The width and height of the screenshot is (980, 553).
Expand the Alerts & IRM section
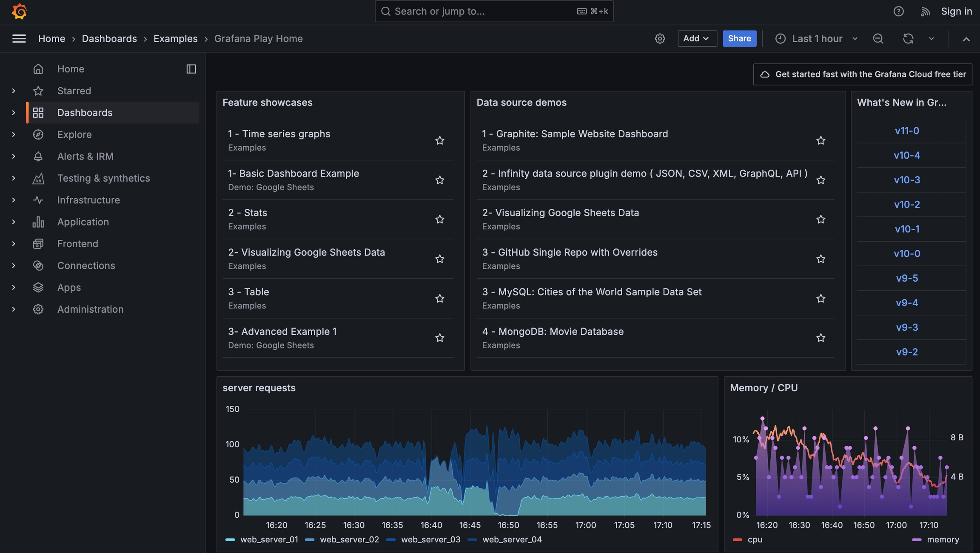tap(14, 157)
